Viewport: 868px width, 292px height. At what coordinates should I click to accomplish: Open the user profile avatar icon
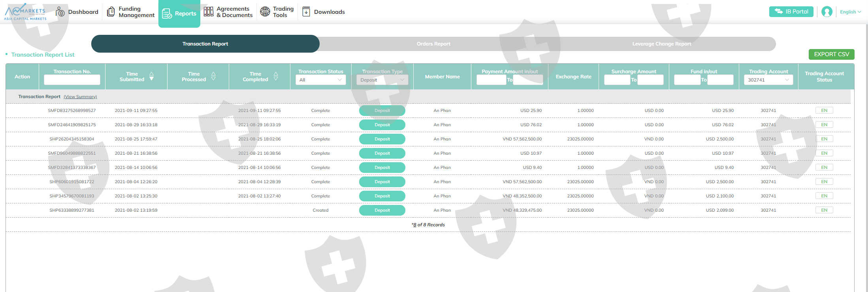tap(827, 12)
